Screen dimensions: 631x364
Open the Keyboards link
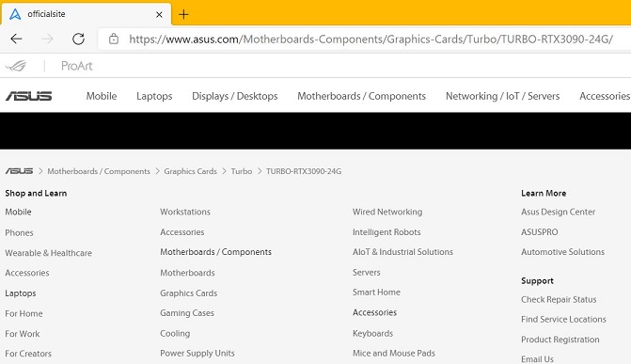tap(372, 333)
